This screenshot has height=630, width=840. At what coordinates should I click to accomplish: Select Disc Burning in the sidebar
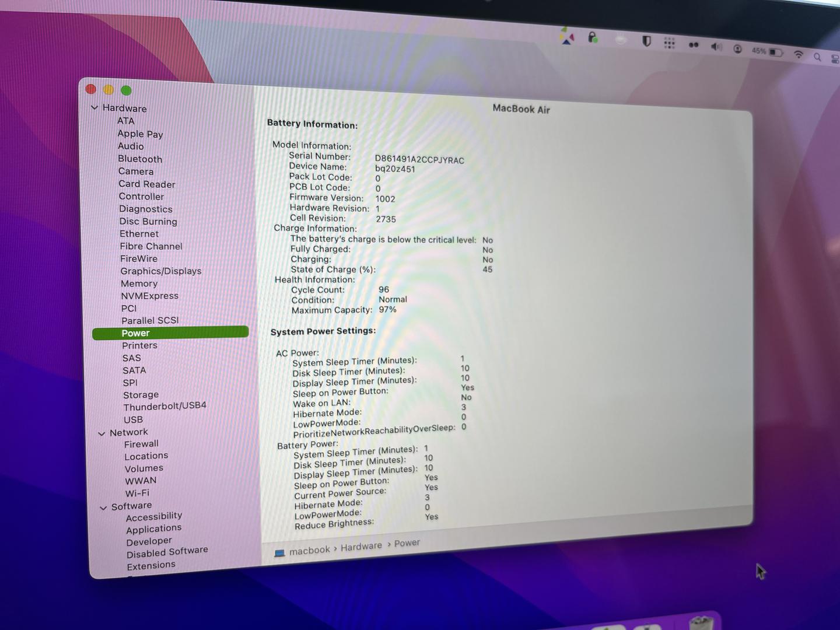[x=148, y=222]
